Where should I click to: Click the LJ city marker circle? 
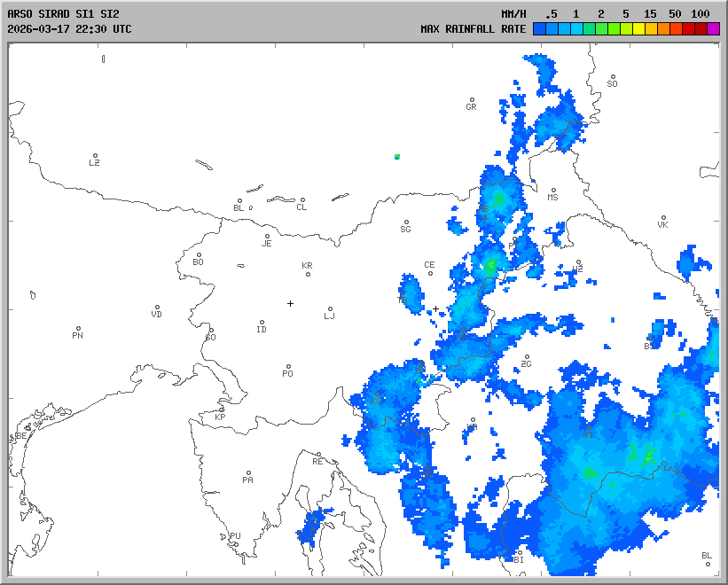330,309
